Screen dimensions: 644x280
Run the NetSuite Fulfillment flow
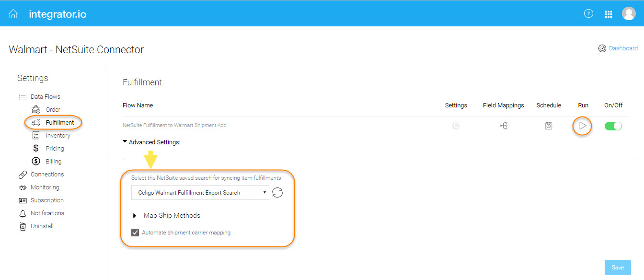(x=583, y=126)
